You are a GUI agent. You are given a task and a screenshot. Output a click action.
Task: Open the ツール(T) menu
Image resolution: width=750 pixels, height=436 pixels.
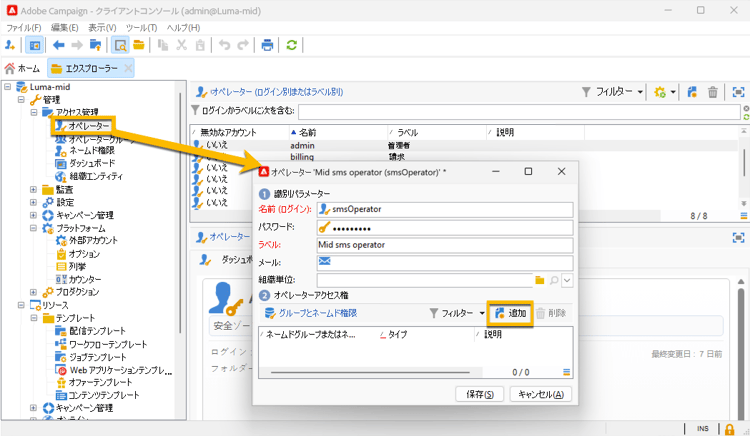pos(141,28)
